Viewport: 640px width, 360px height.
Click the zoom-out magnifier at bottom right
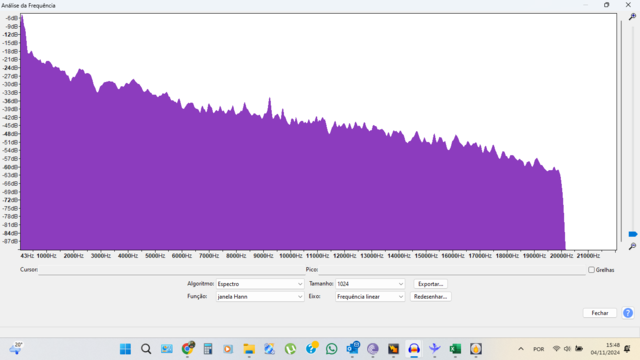tap(632, 246)
